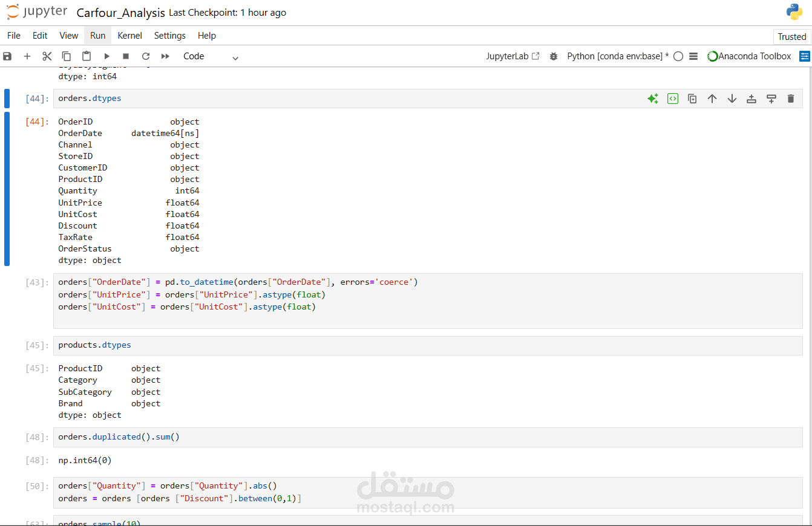Screen dimensions: 812x526
Task: Interrupt the kernel with stop icon
Action: 126,56
